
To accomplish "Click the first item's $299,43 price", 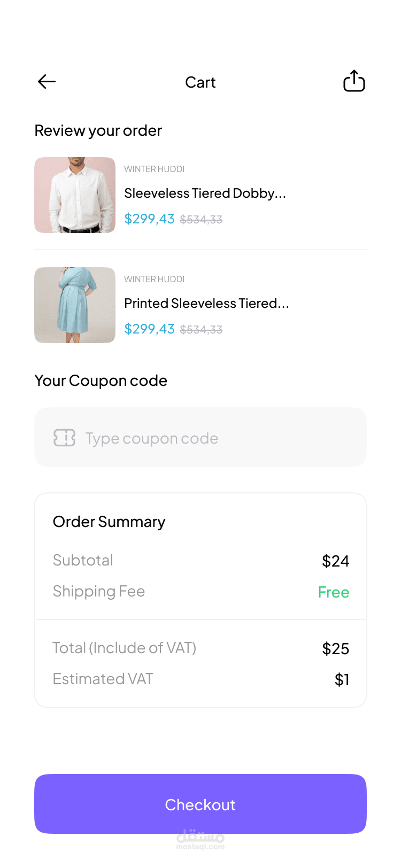I will (x=149, y=219).
